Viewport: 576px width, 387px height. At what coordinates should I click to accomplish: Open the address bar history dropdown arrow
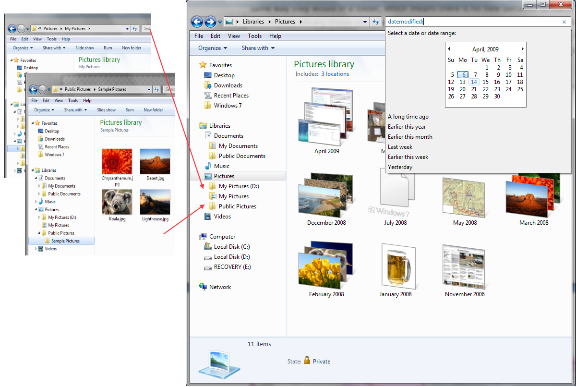pos(365,22)
